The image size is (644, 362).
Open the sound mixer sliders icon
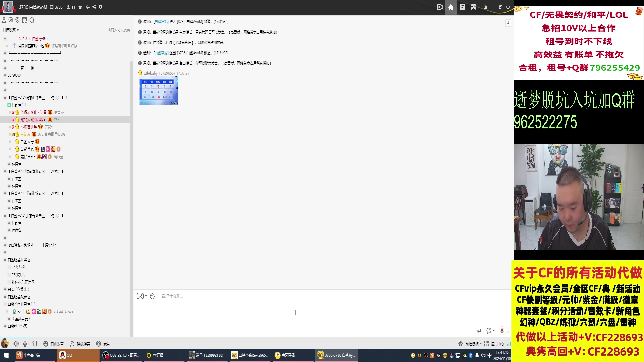pos(35,344)
